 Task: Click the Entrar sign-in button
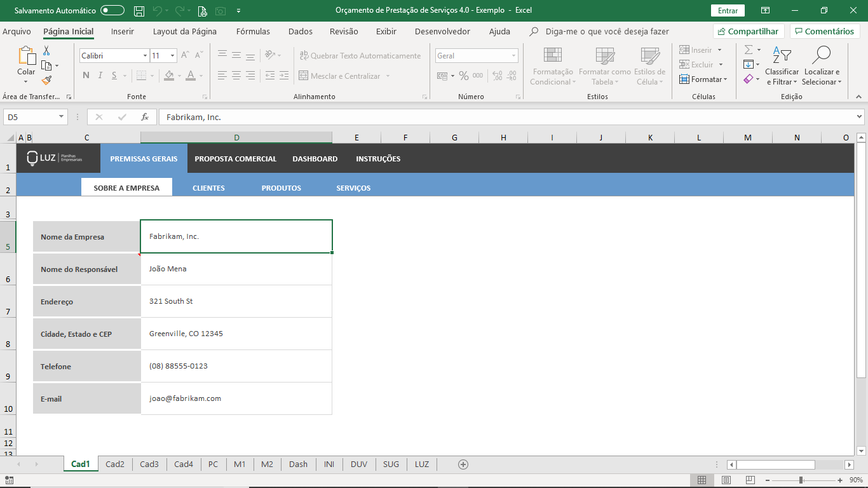coord(728,11)
